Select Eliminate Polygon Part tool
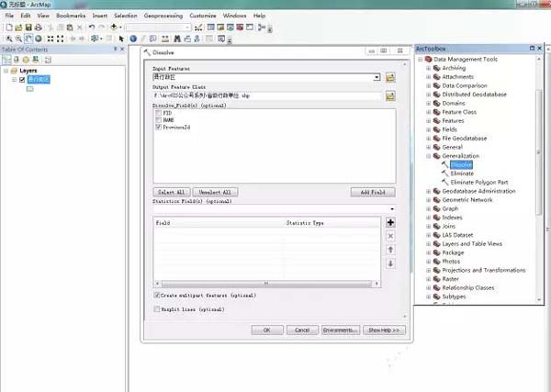Viewport: 551px width, 392px height. point(479,183)
